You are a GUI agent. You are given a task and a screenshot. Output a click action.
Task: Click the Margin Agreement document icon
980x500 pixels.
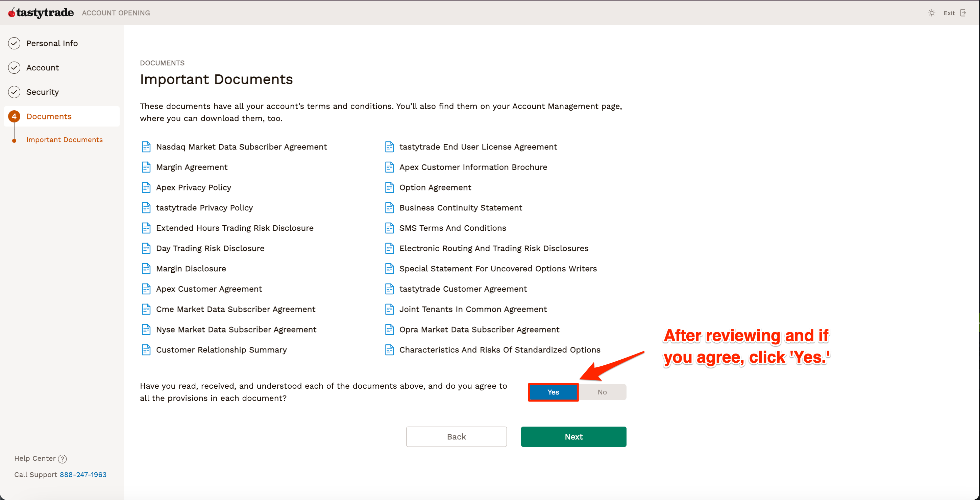pyautogui.click(x=146, y=167)
